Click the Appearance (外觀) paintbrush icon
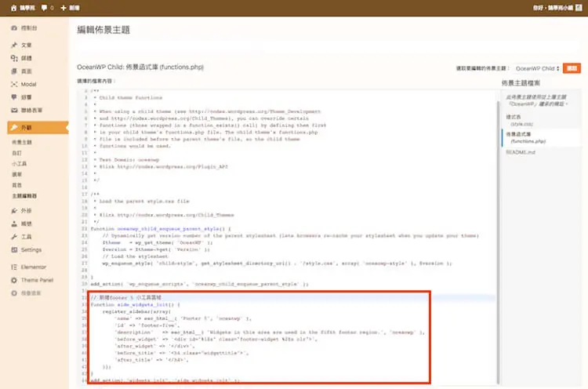The image size is (588, 389). pos(14,128)
